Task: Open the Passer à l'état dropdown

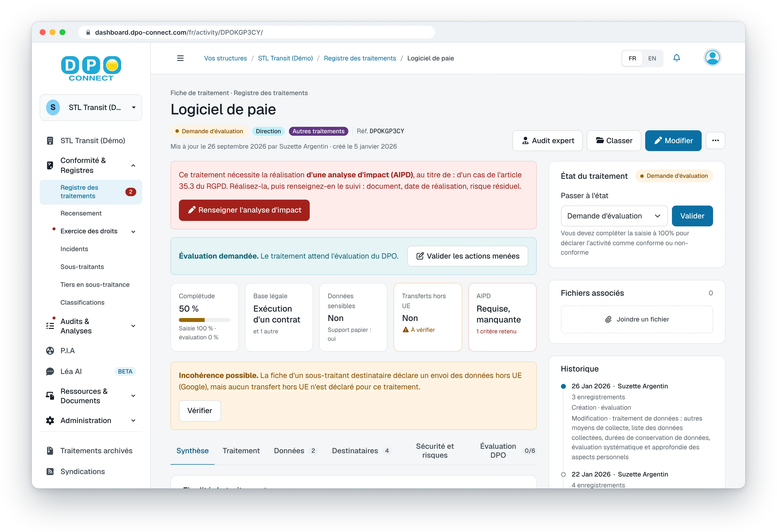Action: point(614,216)
